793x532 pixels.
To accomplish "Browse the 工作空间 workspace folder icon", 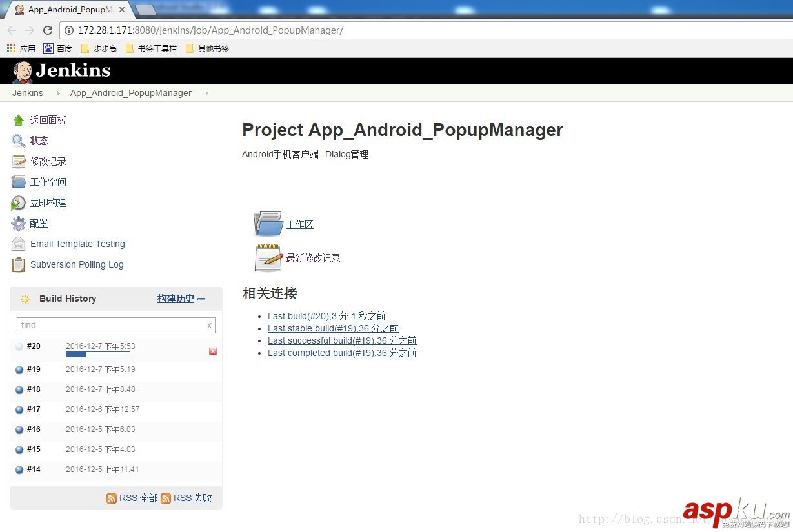I will click(x=18, y=181).
